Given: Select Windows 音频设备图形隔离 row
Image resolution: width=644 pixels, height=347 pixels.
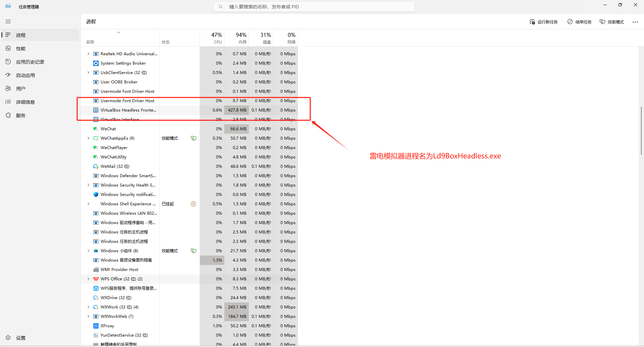Looking at the screenshot, I should coord(190,260).
